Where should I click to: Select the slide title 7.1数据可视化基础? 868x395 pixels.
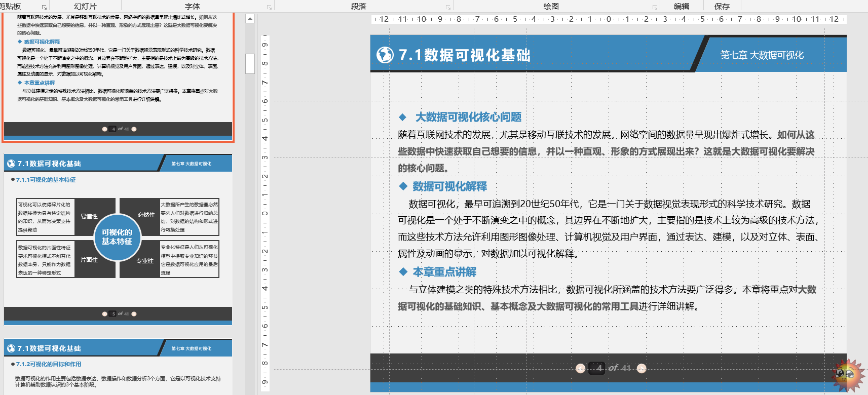(464, 55)
